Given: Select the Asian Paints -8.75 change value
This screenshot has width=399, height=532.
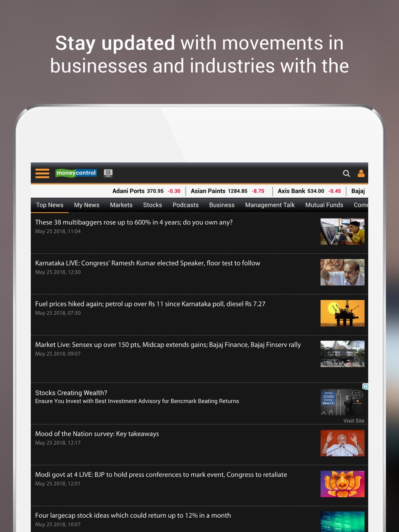Looking at the screenshot, I should (258, 191).
